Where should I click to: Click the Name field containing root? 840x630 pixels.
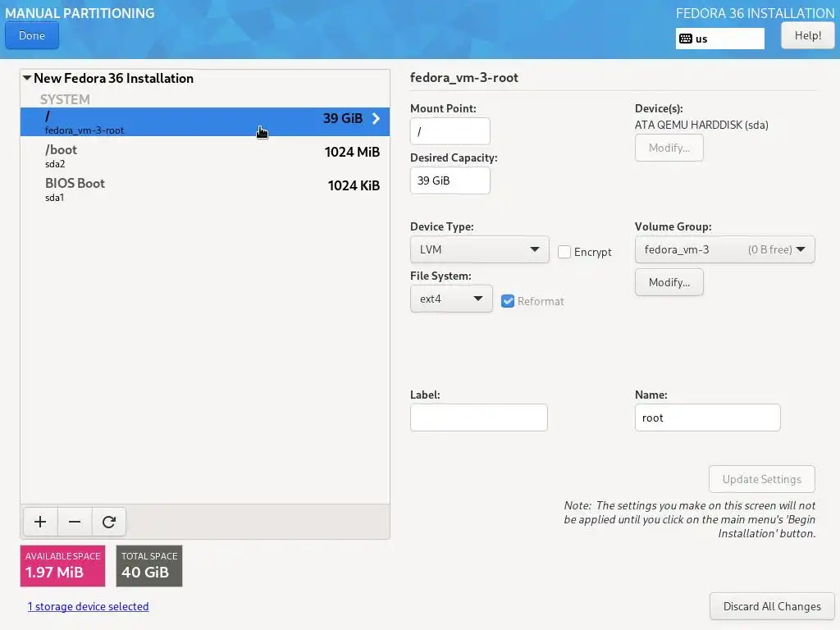[707, 418]
